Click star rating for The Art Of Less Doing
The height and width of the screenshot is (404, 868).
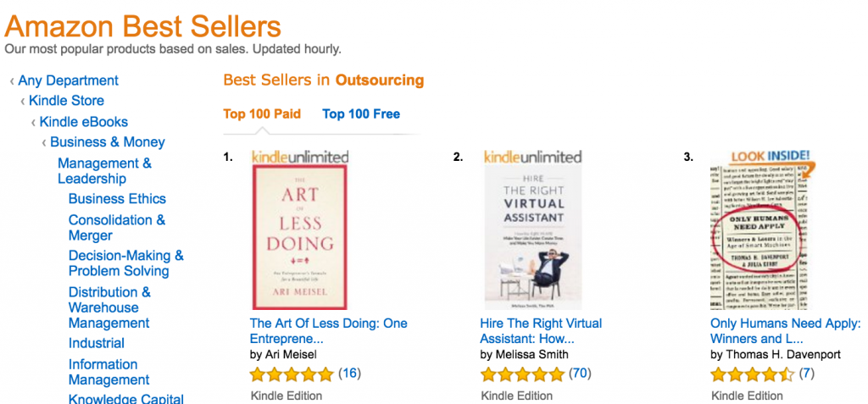pos(292,374)
